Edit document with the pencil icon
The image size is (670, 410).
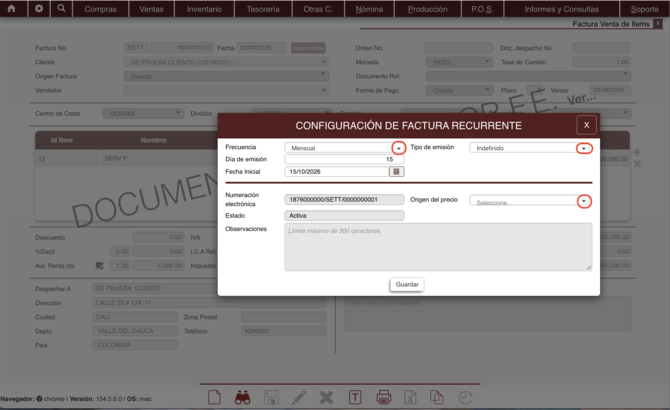pyautogui.click(x=299, y=397)
